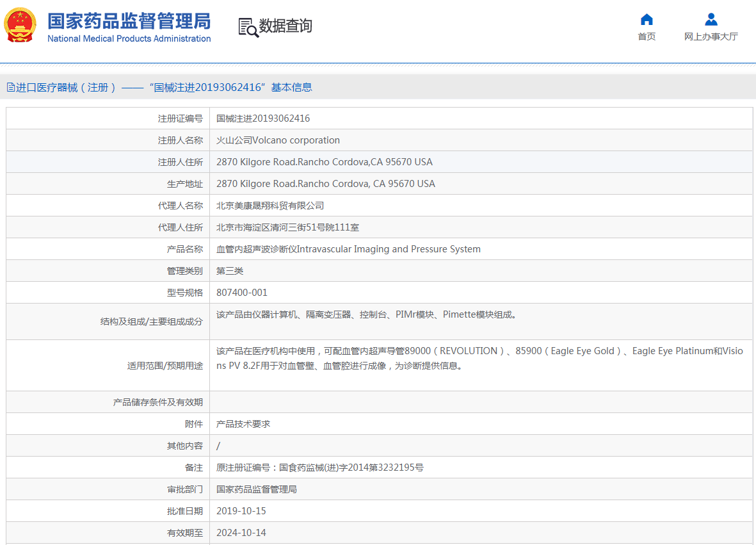The image size is (756, 545).
Task: Open the 产品技术要求 attachment
Action: tap(243, 424)
